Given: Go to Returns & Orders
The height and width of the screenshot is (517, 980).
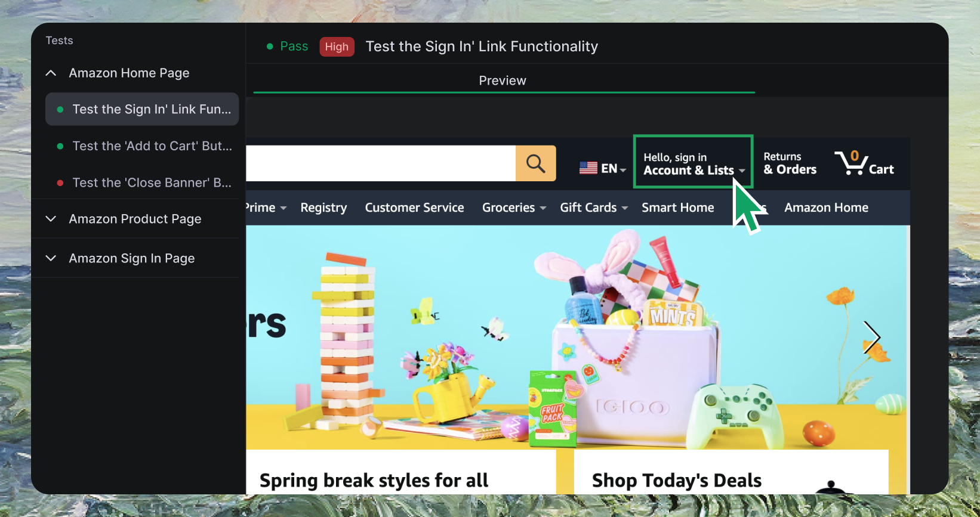Looking at the screenshot, I should pos(790,163).
